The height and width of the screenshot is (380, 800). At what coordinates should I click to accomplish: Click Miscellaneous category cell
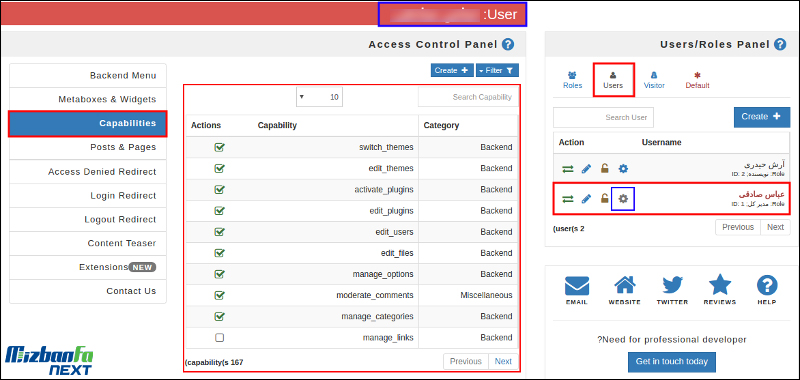point(486,295)
